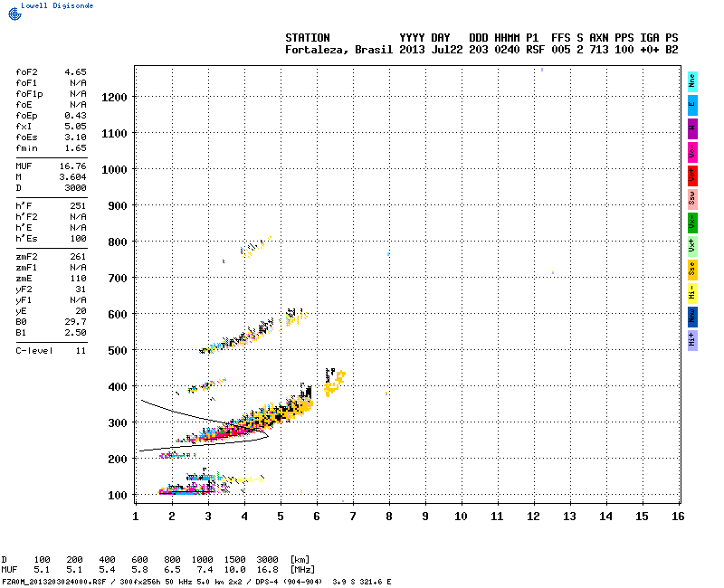Viewport: 724px width, 588px height.
Task: Click the AXN value '713'
Action: (x=599, y=50)
